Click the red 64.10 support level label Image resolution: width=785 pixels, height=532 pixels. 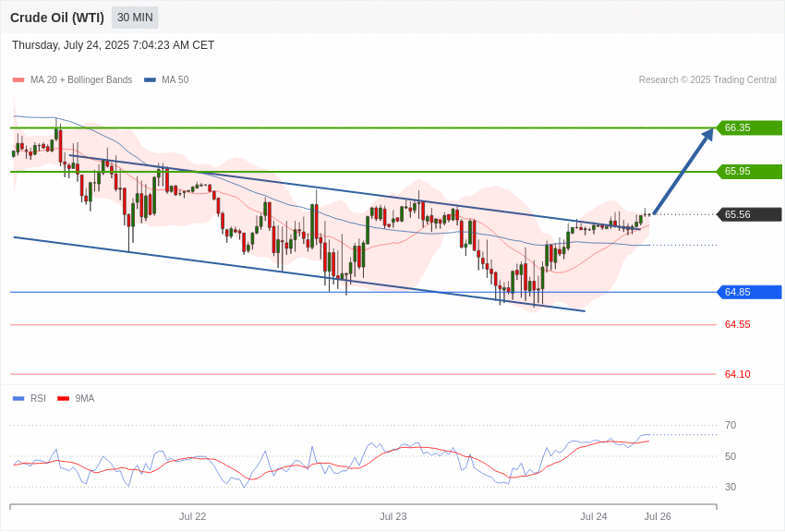click(x=738, y=374)
